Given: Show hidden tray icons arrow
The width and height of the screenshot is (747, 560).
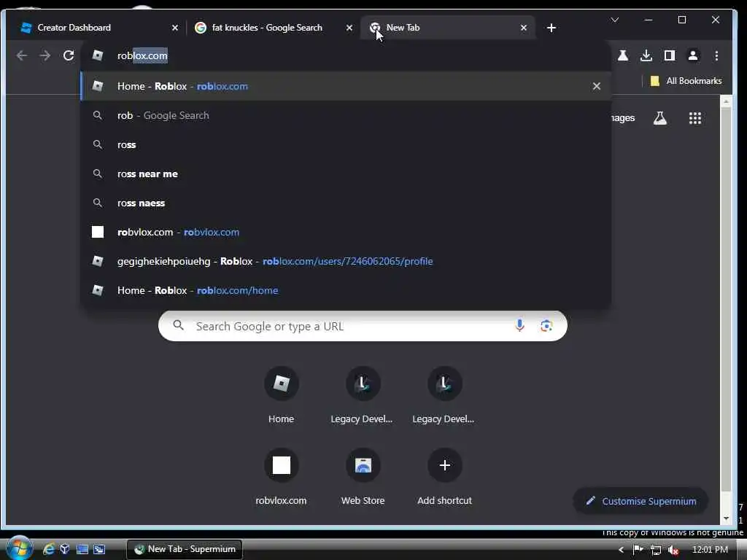Looking at the screenshot, I should [621, 550].
